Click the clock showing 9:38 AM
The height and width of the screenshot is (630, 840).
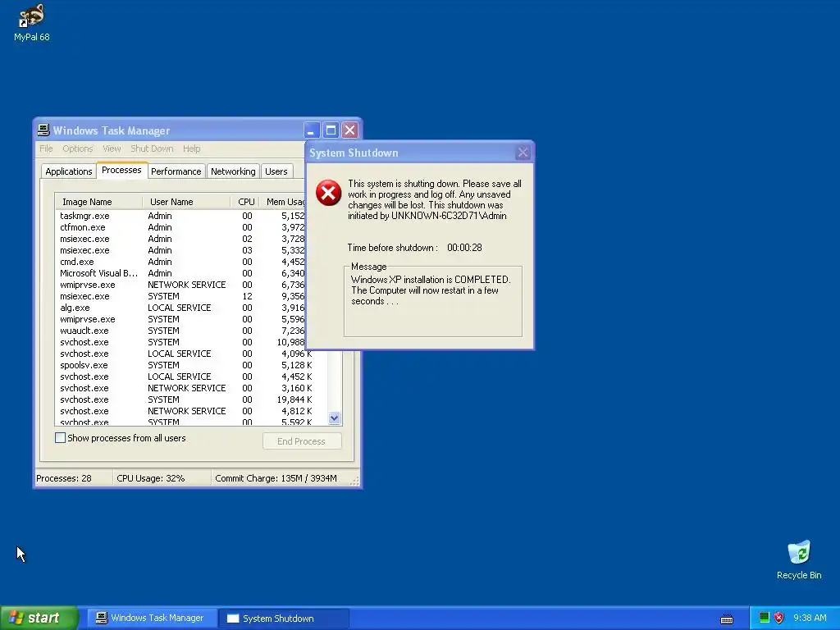point(810,619)
